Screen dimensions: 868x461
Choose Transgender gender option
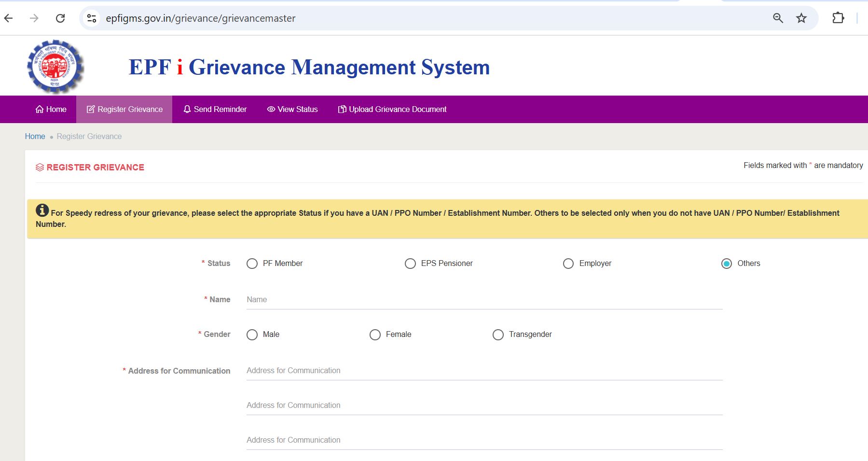click(x=498, y=335)
